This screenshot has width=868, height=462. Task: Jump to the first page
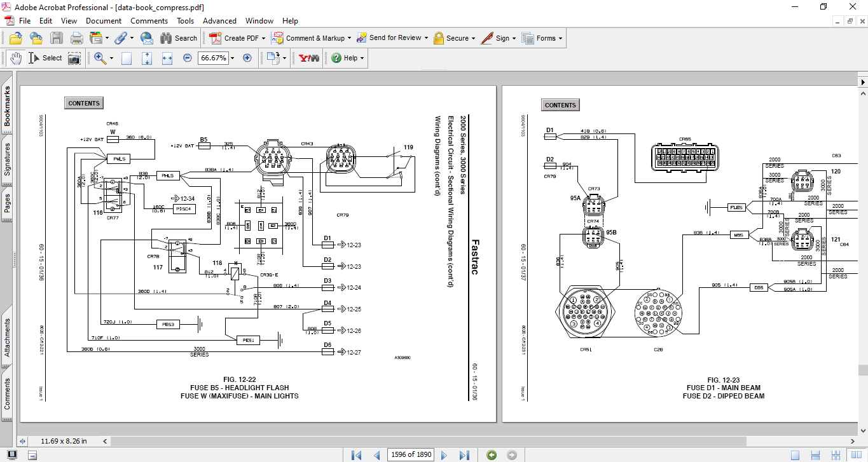click(356, 454)
